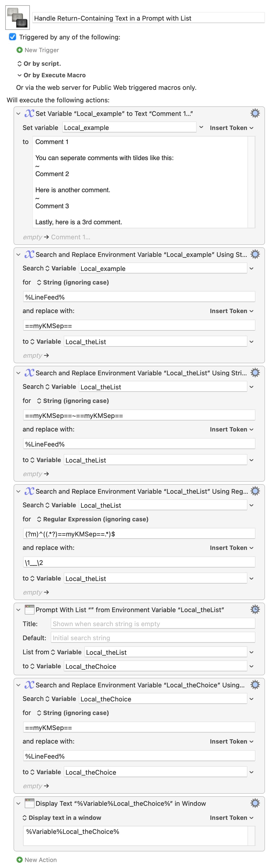
Task: Click the Display Text action window icon
Action: pos(30,803)
